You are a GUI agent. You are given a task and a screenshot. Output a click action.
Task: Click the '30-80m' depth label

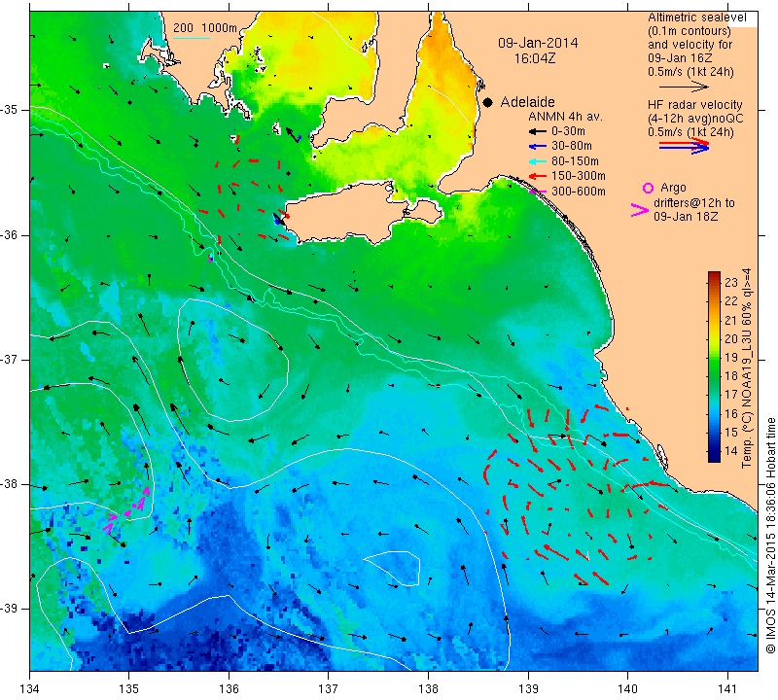click(572, 146)
